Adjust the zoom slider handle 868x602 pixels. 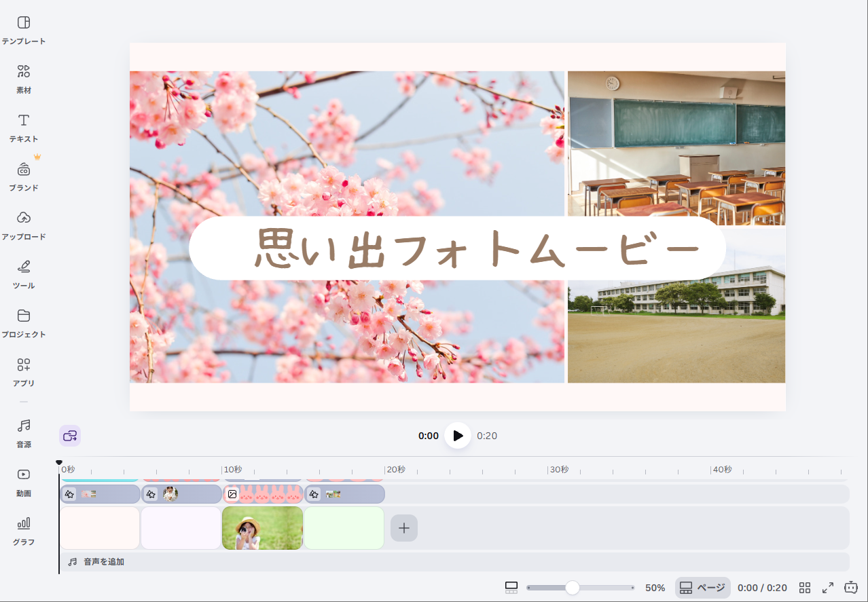click(x=573, y=588)
